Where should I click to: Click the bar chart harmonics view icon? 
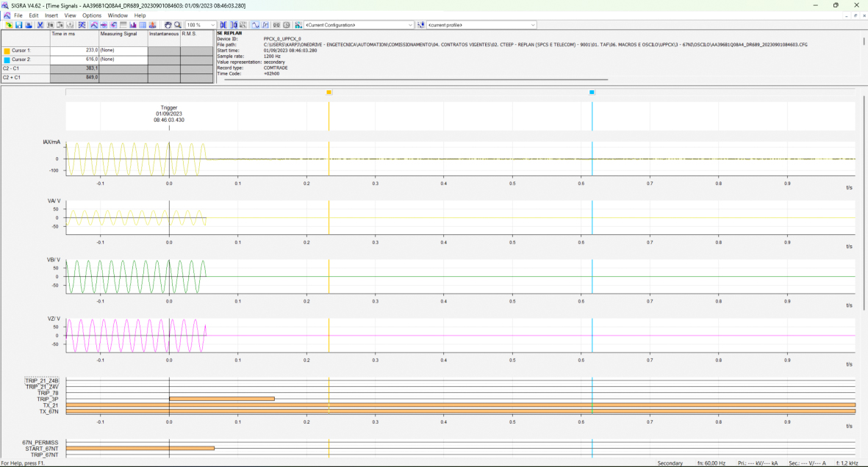pos(133,25)
